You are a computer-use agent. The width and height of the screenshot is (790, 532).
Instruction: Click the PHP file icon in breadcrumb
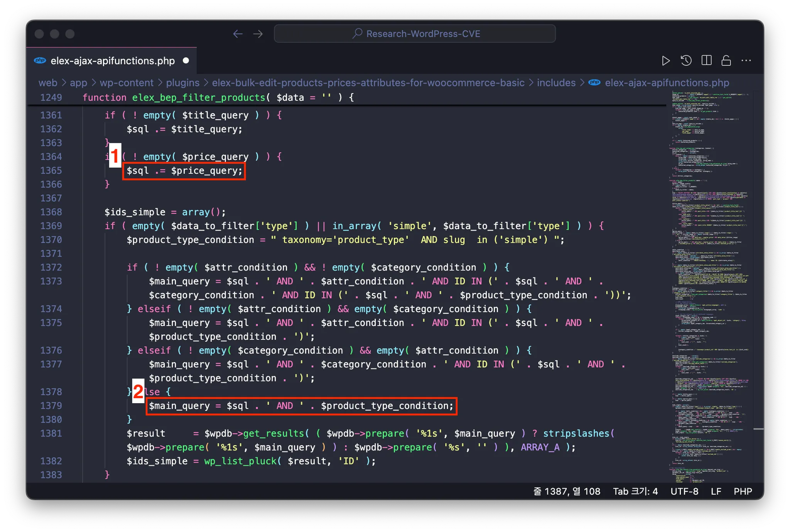point(594,83)
